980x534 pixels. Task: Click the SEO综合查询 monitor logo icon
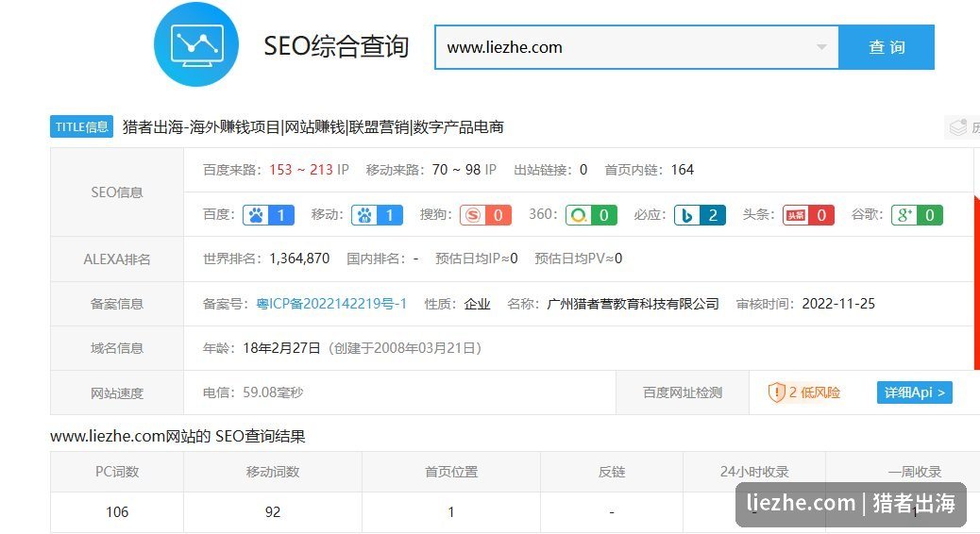(196, 45)
